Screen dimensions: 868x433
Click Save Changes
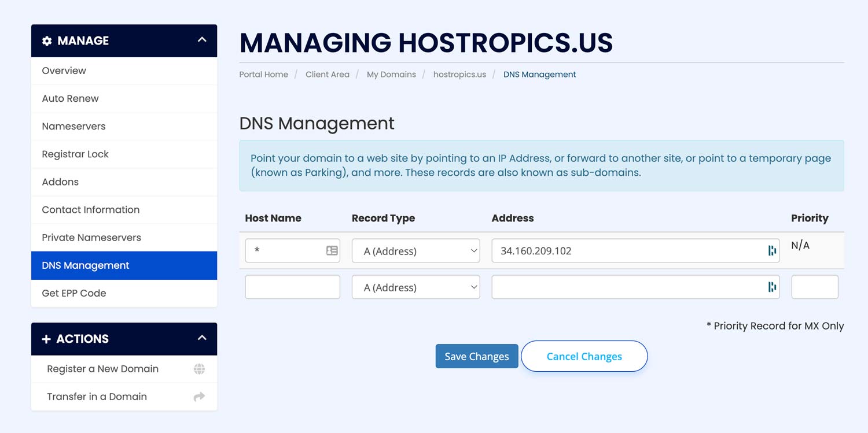(x=476, y=356)
